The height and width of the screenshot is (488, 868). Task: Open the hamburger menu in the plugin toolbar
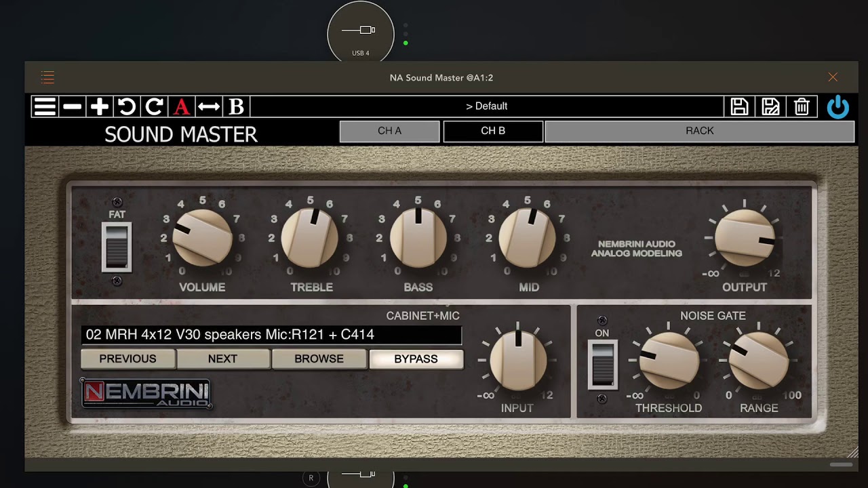(x=45, y=106)
